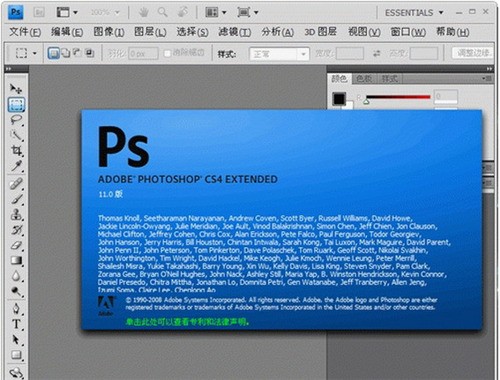
Task: Open the 文件(F) menu
Action: coord(25,32)
